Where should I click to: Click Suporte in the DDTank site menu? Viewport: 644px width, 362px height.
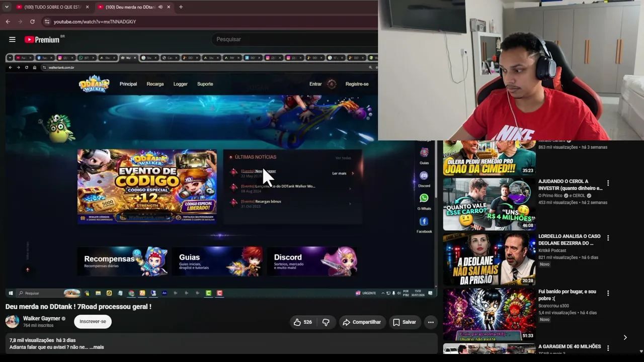[205, 84]
